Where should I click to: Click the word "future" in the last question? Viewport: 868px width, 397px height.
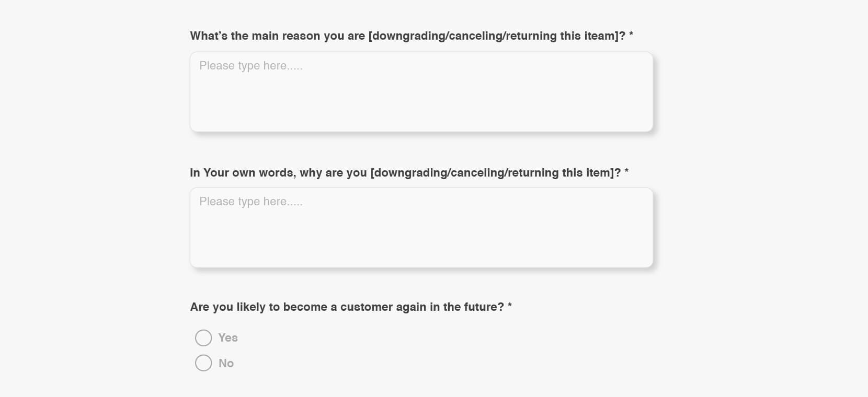point(484,307)
